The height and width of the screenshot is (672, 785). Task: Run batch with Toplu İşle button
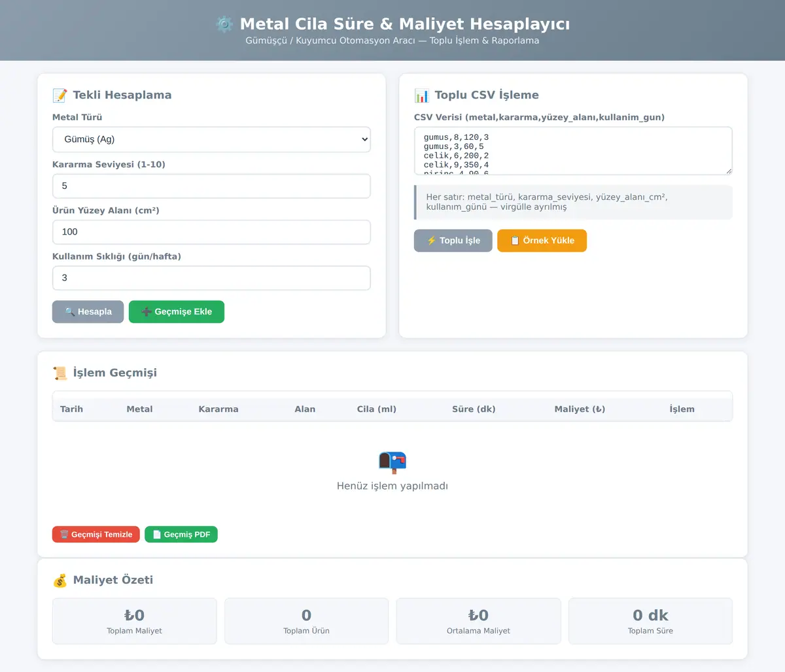coord(453,241)
